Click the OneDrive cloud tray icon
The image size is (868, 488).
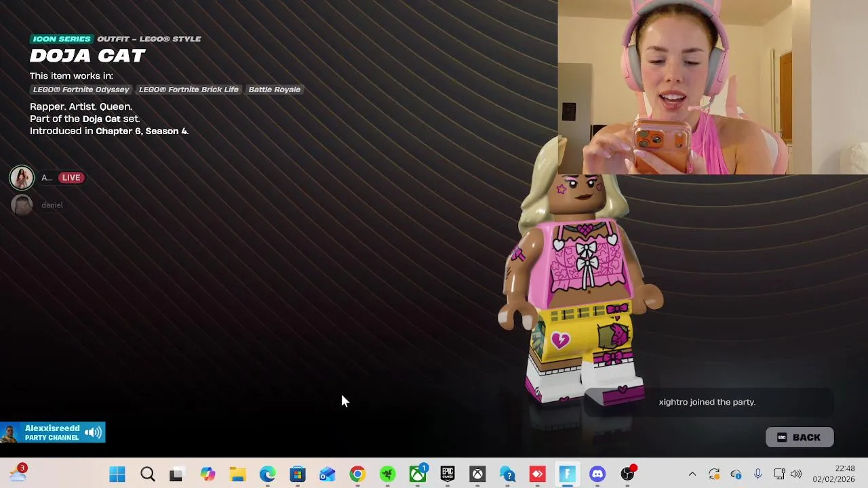coord(736,474)
